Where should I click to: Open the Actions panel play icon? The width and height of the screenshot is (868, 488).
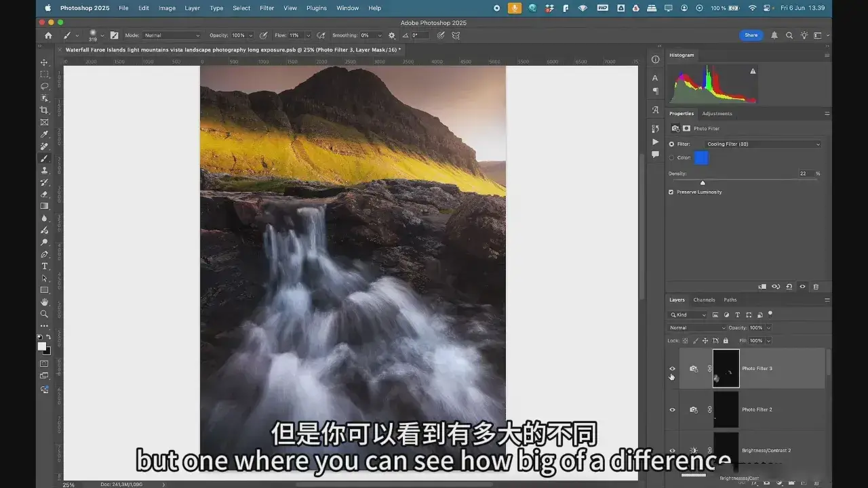click(655, 142)
